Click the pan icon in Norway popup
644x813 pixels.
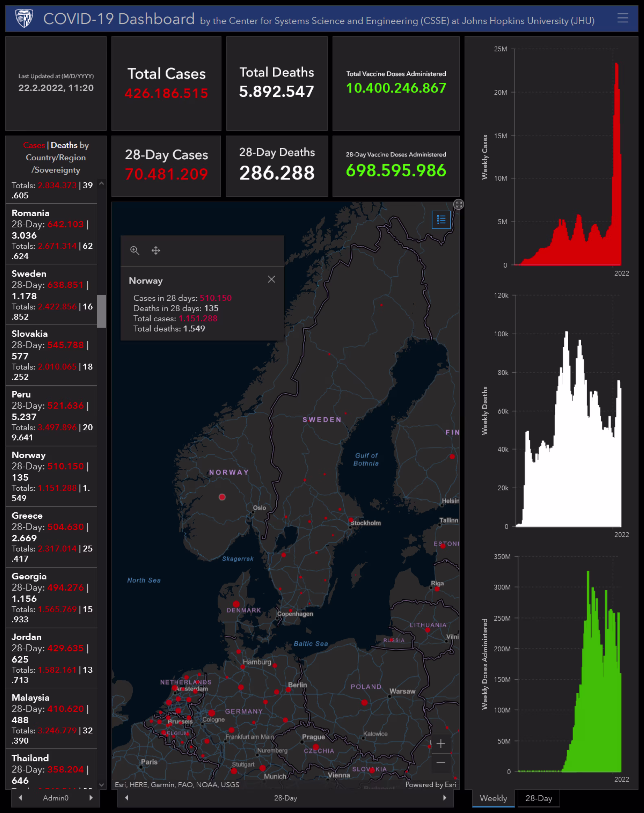click(156, 250)
